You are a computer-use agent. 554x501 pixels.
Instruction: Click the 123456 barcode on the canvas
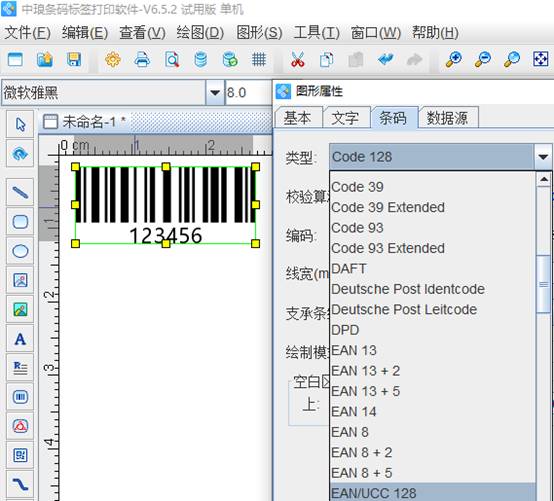point(165,205)
